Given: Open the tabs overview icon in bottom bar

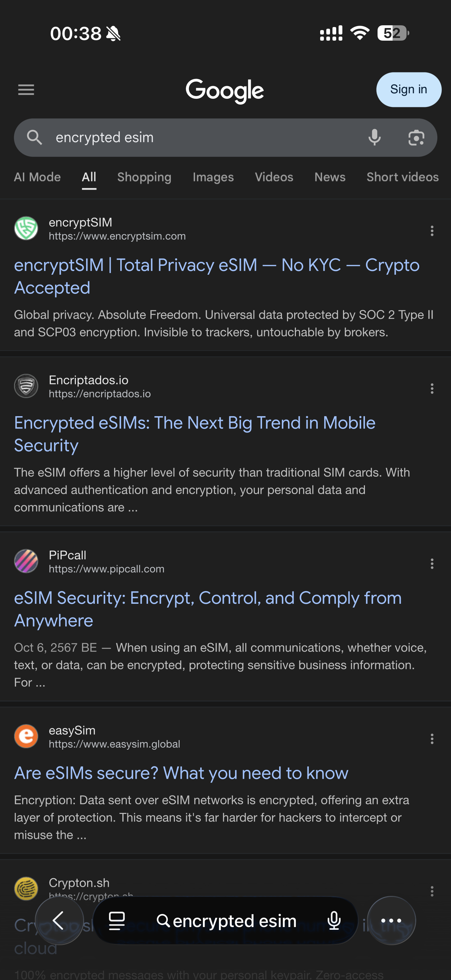Looking at the screenshot, I should [117, 921].
